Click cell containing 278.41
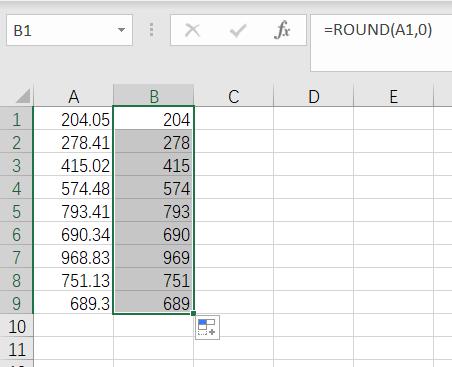Screen dimensions: 452x367 click(x=73, y=142)
